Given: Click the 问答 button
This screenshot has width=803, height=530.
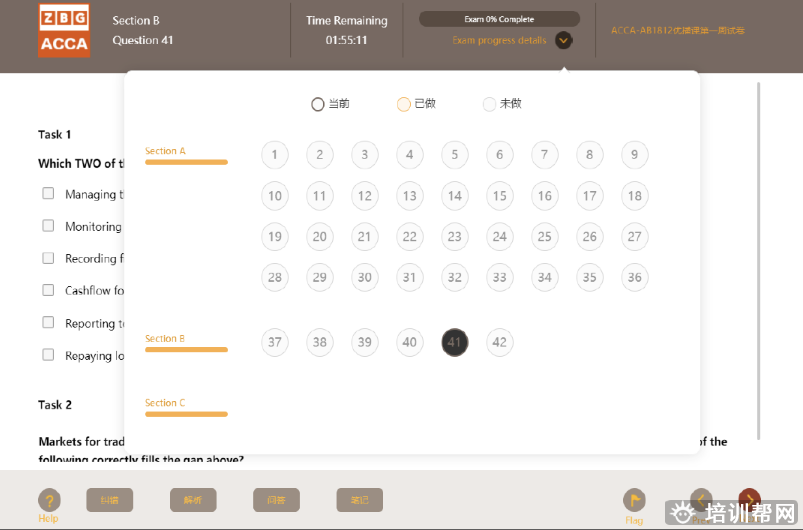Looking at the screenshot, I should (276, 500).
